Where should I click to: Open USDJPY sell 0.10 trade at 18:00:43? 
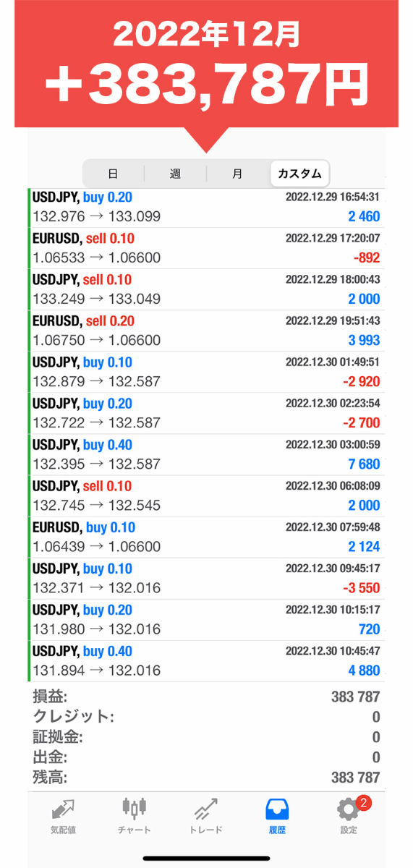click(x=207, y=290)
